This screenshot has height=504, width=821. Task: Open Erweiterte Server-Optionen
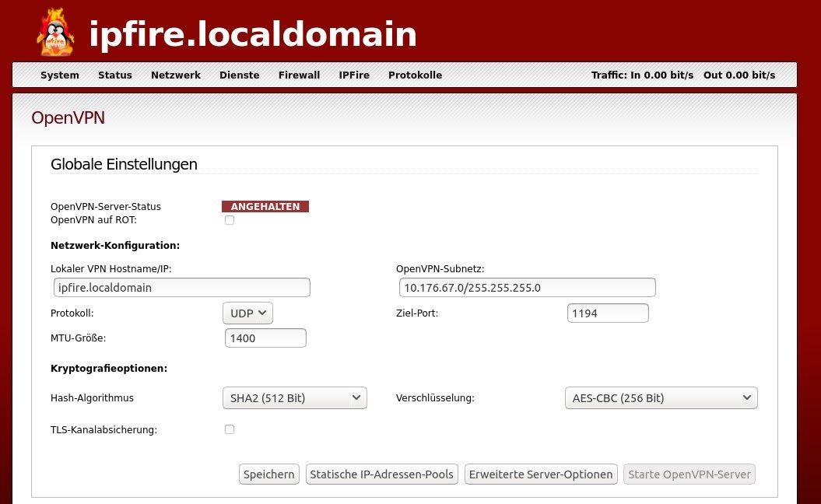(x=540, y=474)
